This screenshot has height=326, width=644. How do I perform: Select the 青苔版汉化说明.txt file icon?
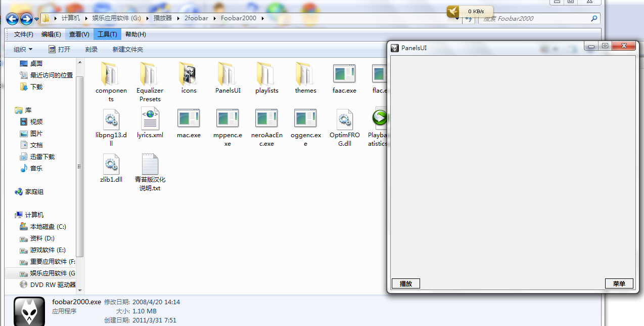[150, 163]
